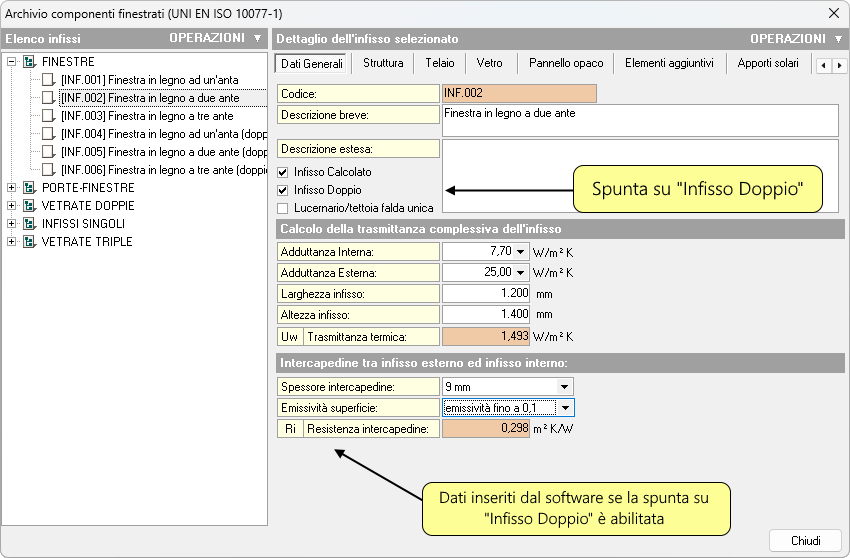
Task: Switch to the Struttura tab
Action: 383,63
